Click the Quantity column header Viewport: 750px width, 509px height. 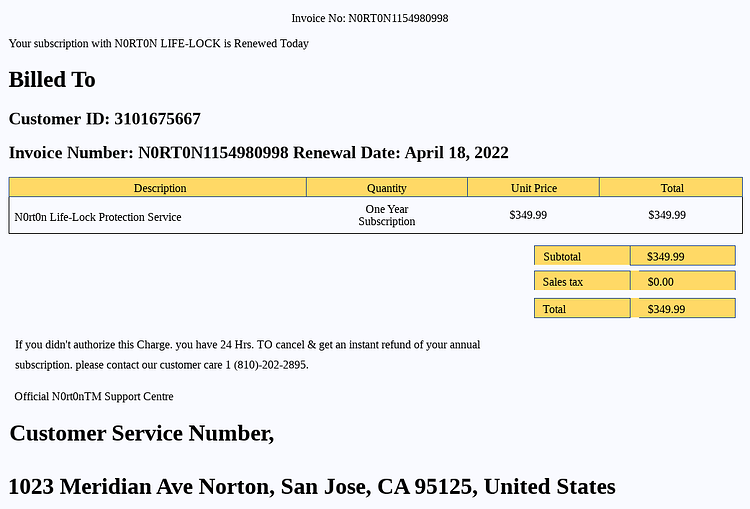(x=387, y=188)
